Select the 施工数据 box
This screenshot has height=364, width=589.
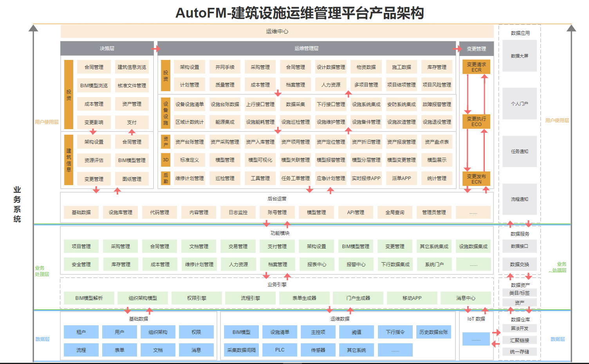[401, 67]
